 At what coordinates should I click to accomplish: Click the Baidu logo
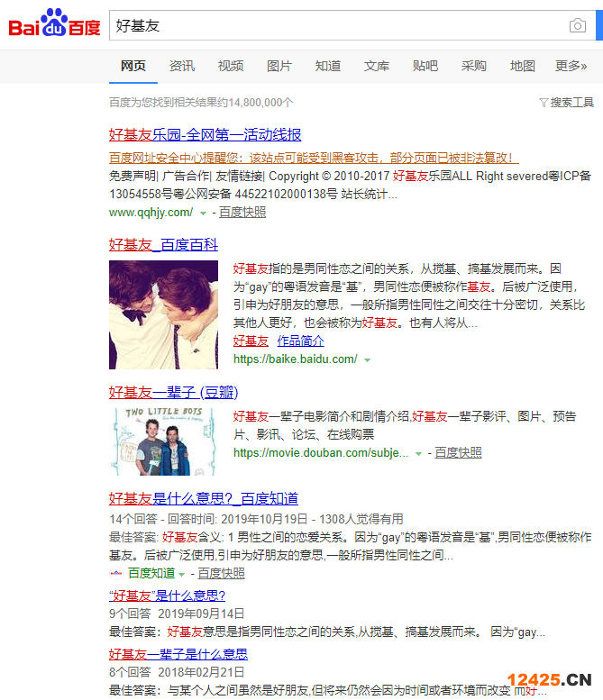tap(54, 23)
